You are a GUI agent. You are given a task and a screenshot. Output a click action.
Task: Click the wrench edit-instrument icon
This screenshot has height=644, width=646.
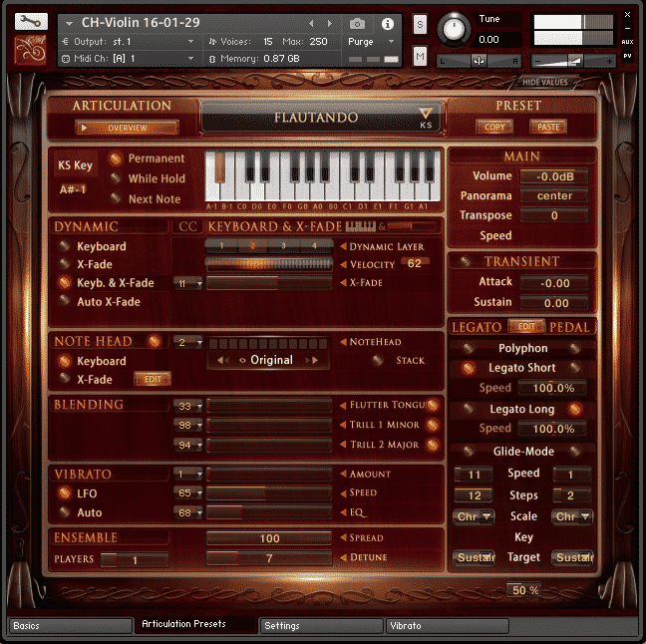click(32, 21)
